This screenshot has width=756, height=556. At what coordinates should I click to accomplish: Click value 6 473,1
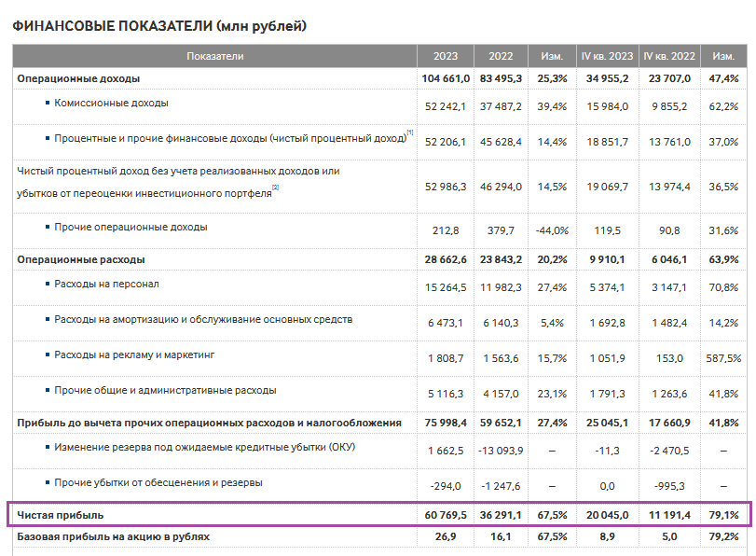click(446, 323)
